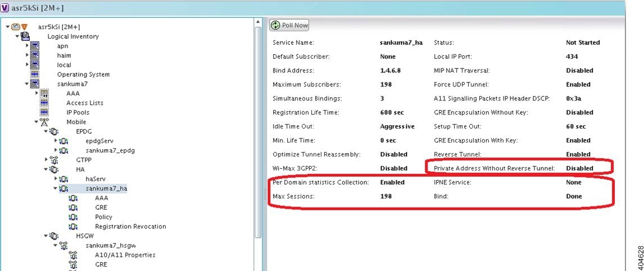
Task: Click the sankuma7_epdg icon
Action: (64, 150)
